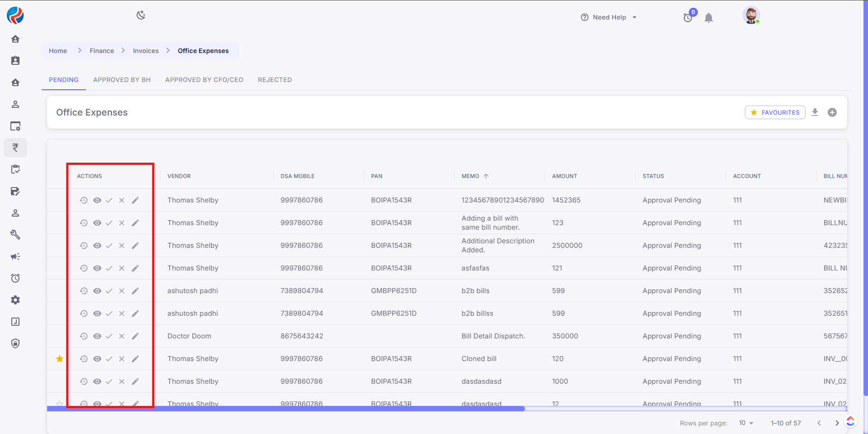
Task: Toggle dark mode moon icon
Action: [x=141, y=15]
